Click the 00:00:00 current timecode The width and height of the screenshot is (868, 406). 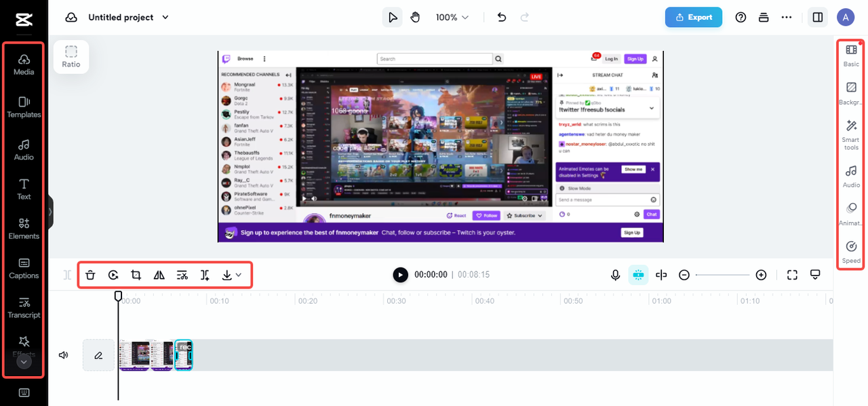point(431,275)
